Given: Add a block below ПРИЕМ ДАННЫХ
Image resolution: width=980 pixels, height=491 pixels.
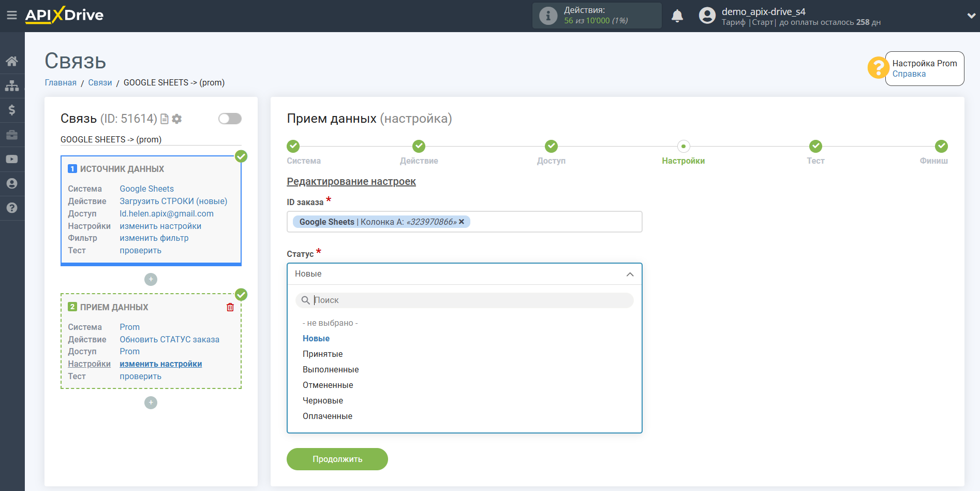Looking at the screenshot, I should (151, 402).
